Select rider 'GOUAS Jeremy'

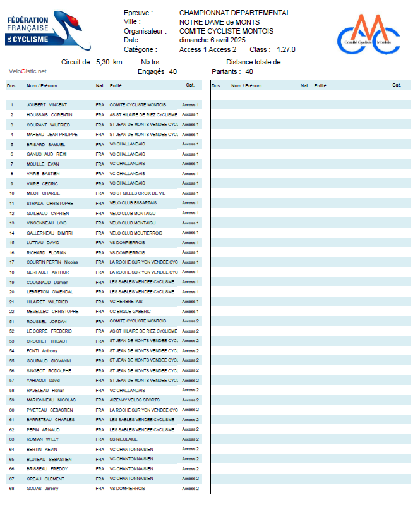pyautogui.click(x=42, y=489)
